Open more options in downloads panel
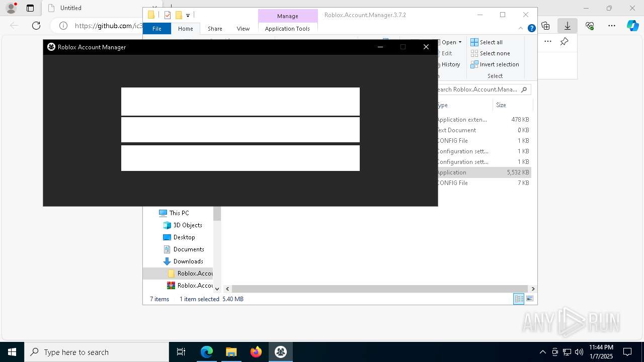The height and width of the screenshot is (362, 644). 548,42
